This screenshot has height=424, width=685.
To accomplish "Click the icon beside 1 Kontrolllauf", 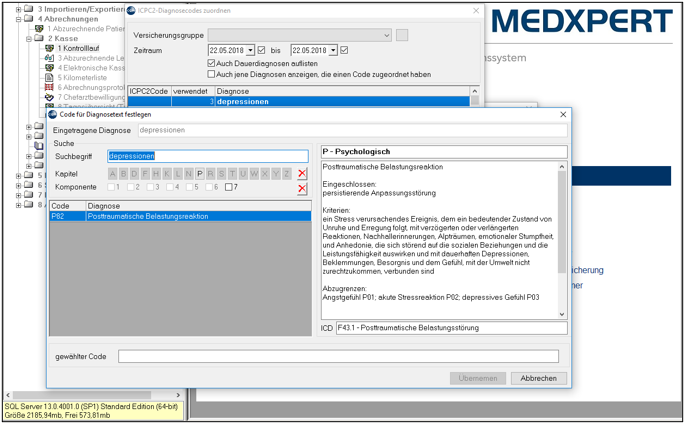I will (x=49, y=48).
